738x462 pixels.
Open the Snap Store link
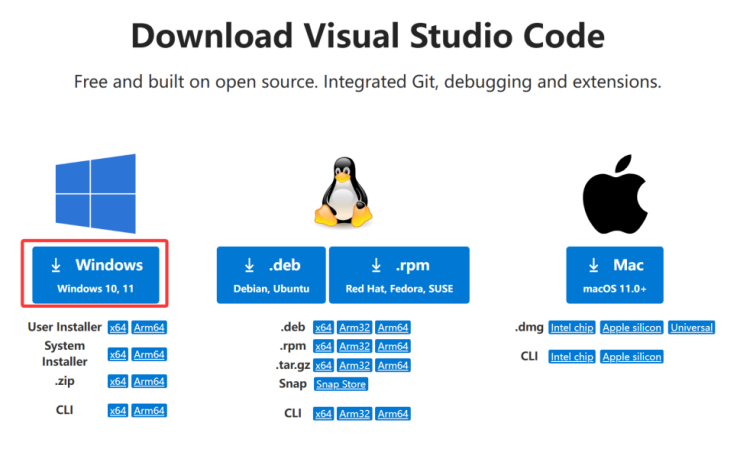pos(341,384)
